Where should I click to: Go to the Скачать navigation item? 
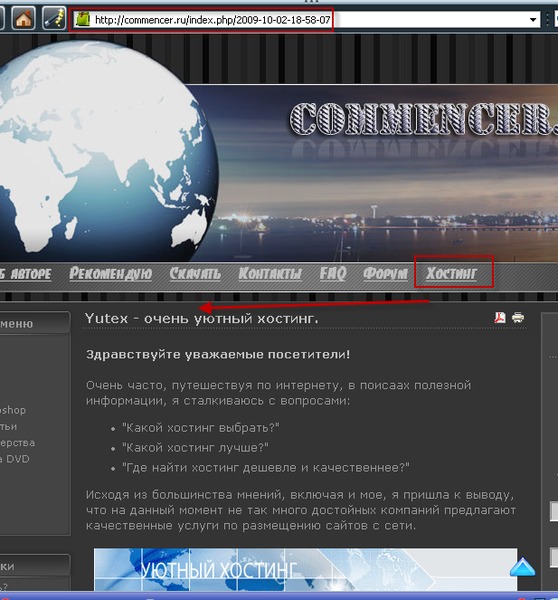[195, 273]
